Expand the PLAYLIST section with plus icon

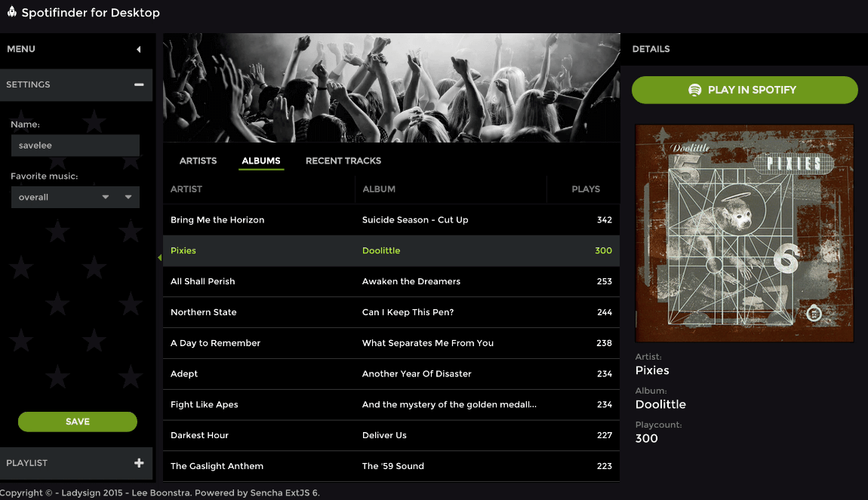tap(139, 463)
